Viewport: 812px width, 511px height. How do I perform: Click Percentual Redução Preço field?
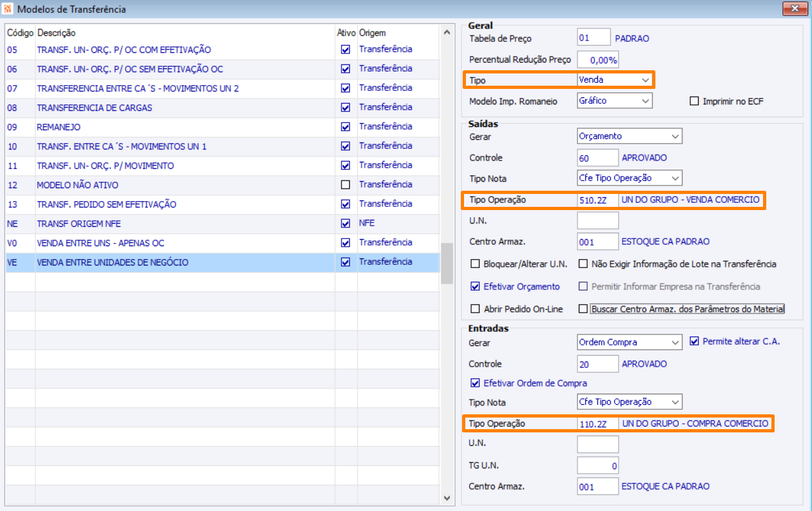[598, 60]
